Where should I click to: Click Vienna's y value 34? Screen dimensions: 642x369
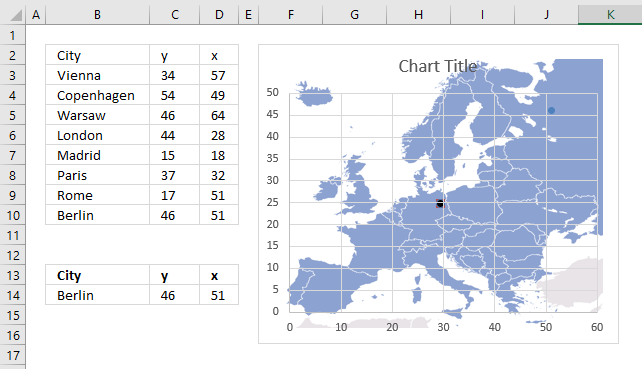click(175, 75)
